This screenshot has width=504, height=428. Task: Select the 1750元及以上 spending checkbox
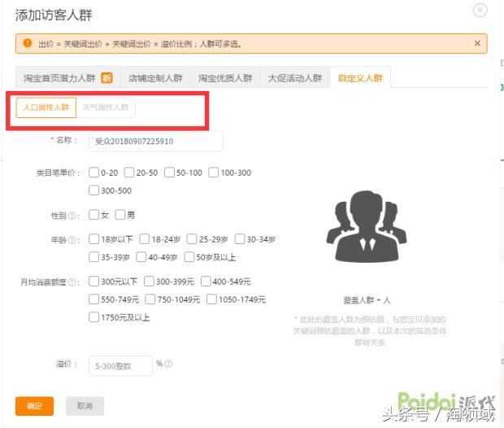pyautogui.click(x=93, y=317)
